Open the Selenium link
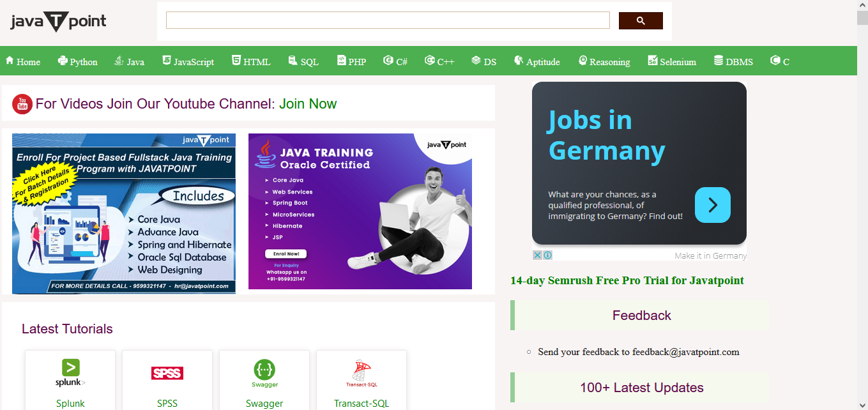The image size is (868, 410). (678, 62)
